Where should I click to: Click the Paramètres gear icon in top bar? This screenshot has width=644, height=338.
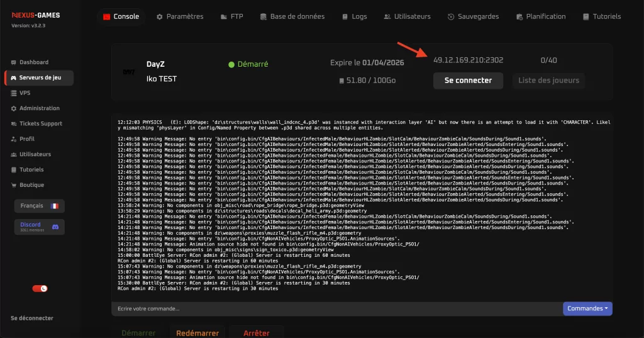coord(159,17)
